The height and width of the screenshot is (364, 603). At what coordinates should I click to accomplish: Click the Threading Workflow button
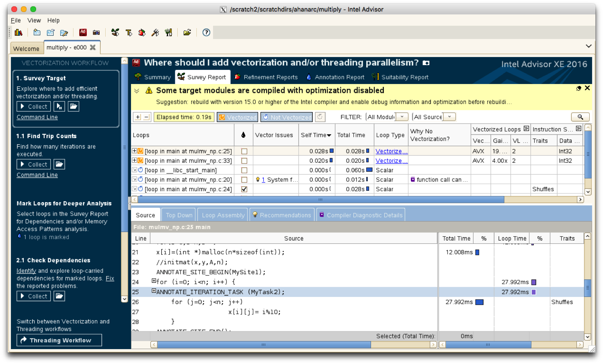[x=59, y=340]
